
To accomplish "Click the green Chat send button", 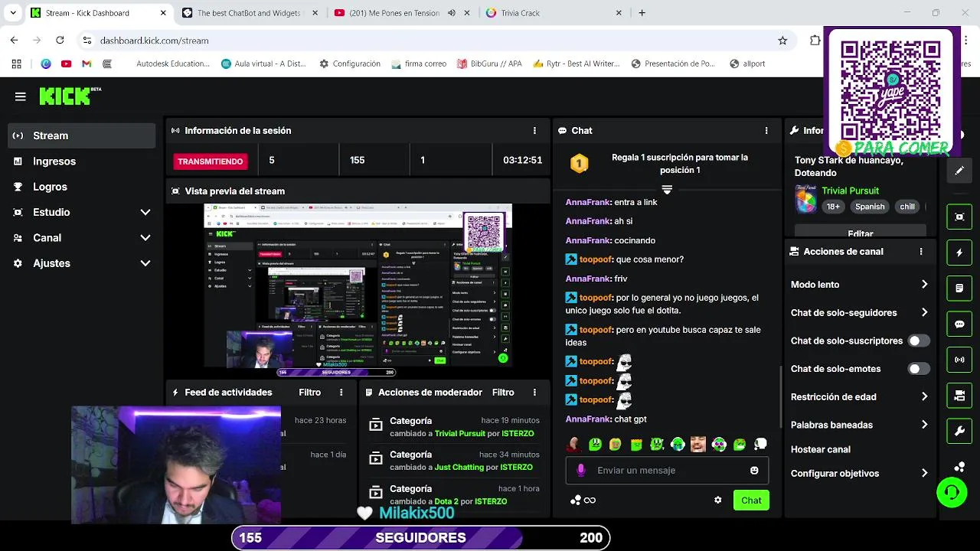I will pos(751,500).
